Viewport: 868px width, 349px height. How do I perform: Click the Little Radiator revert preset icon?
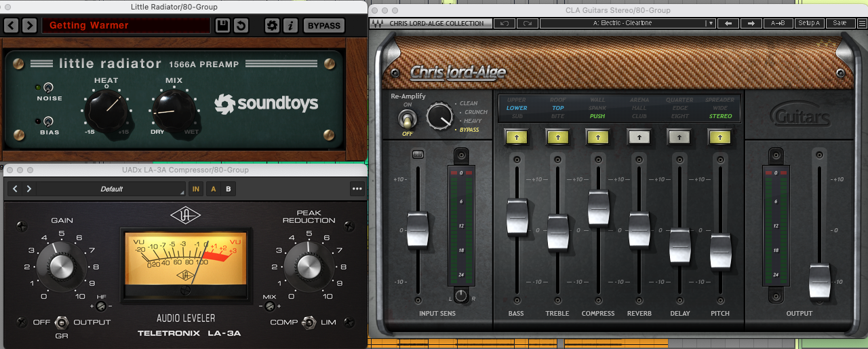(x=241, y=26)
